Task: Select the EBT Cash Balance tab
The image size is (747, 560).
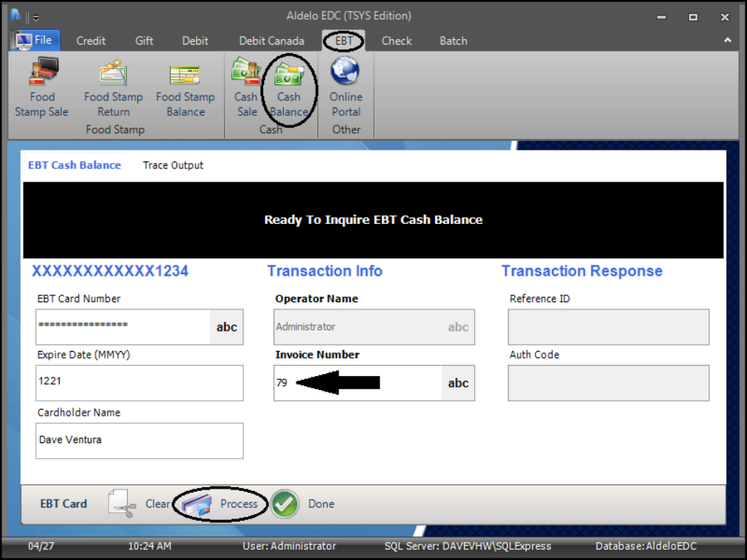Action: pos(74,165)
